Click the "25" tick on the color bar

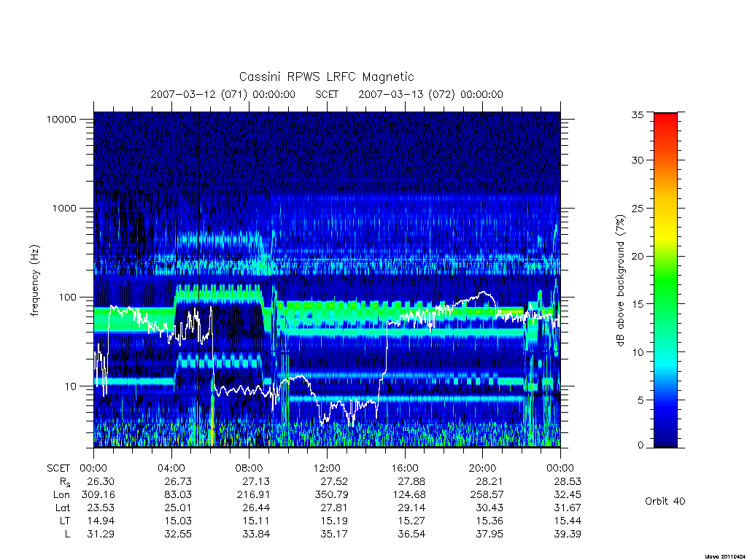click(x=637, y=209)
